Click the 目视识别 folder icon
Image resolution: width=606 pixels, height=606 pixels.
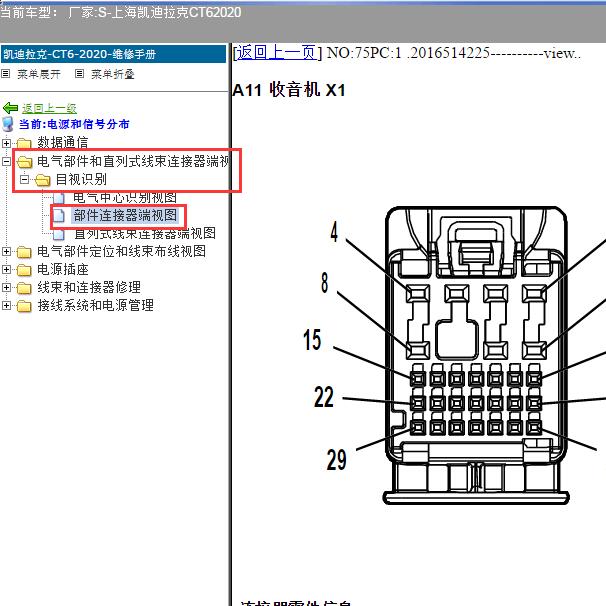43,180
